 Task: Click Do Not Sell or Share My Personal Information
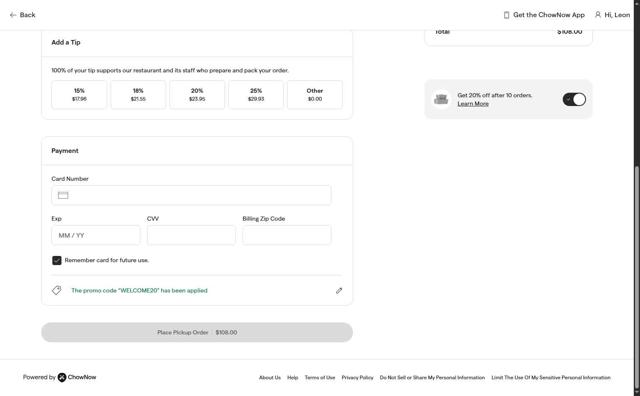432,378
